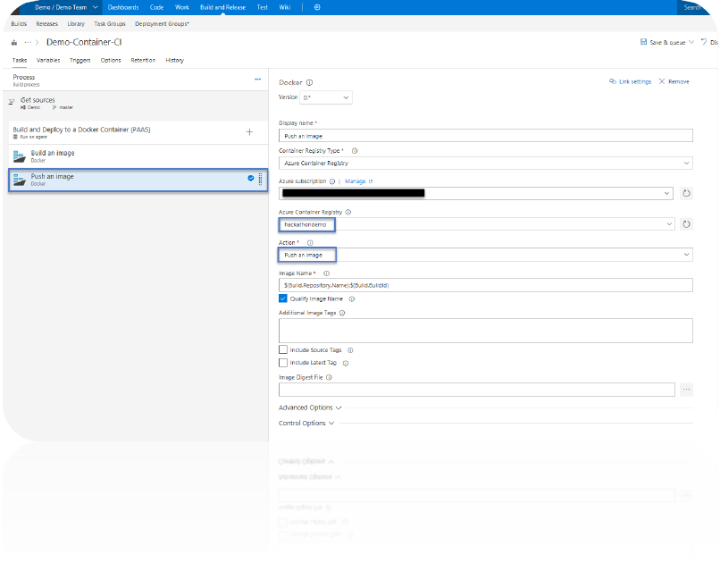Expand Advanced Options section

(x=310, y=407)
